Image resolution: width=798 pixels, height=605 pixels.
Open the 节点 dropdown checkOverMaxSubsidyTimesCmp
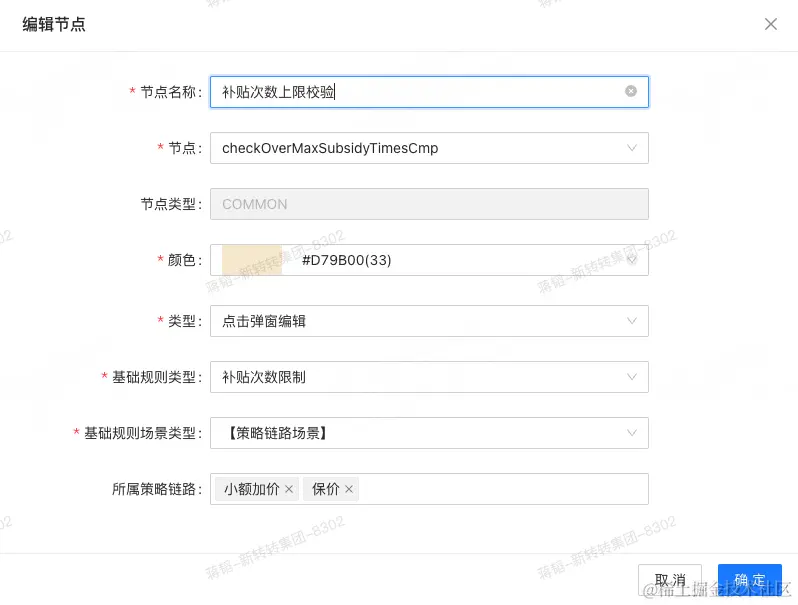click(429, 148)
